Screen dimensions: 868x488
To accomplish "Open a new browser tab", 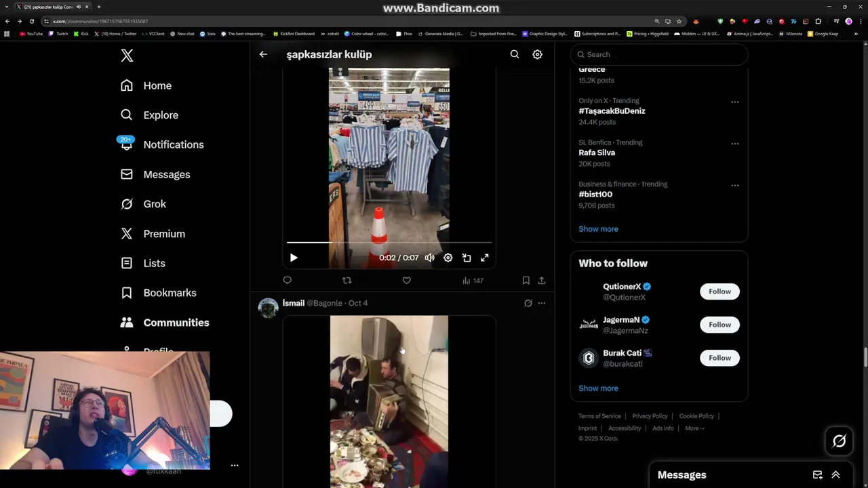I will (99, 7).
